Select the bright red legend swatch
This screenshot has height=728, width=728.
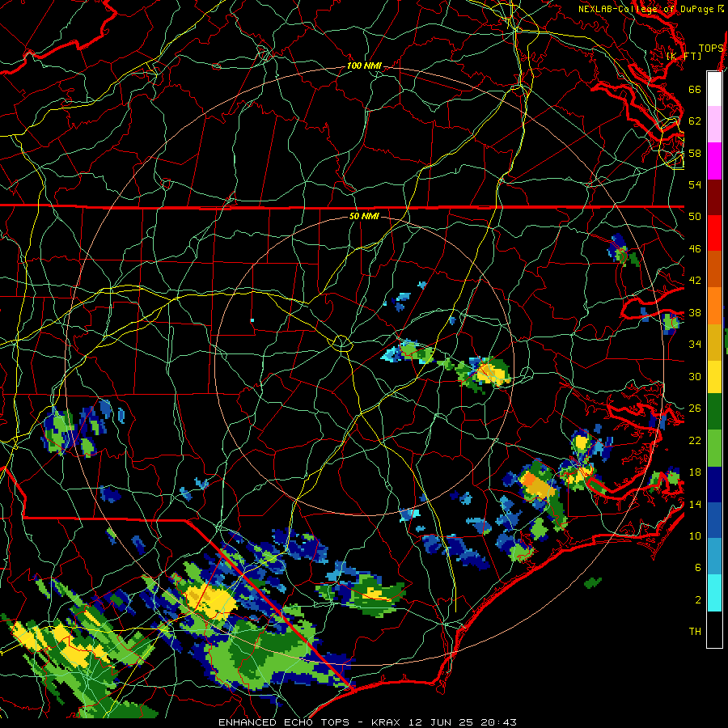click(714, 233)
